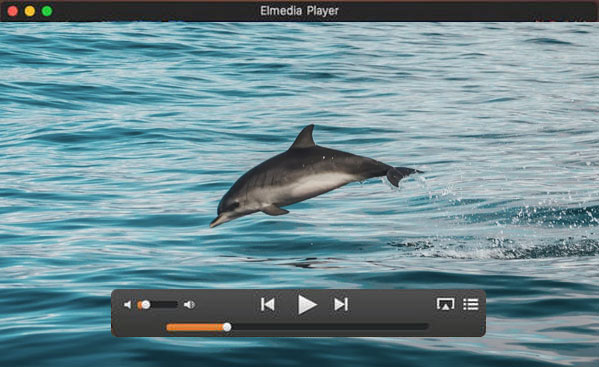The image size is (599, 367).
Task: Click the orange seek bar handle
Action: 227,327
